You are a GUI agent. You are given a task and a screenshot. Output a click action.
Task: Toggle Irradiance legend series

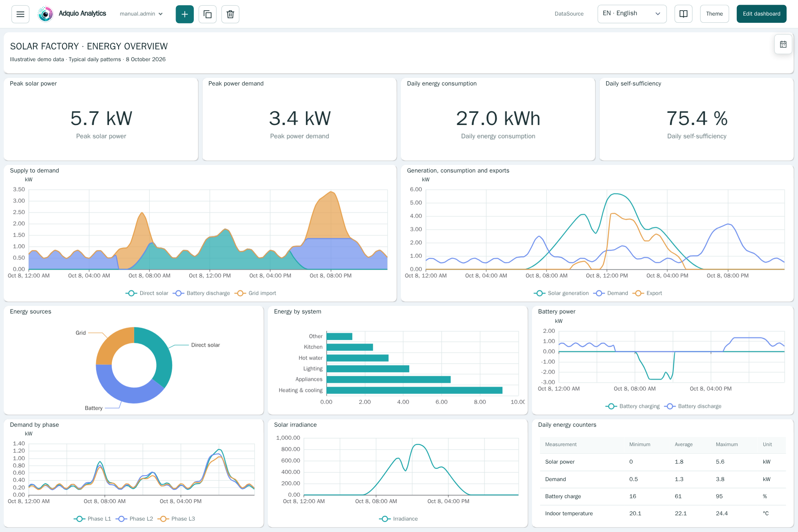click(x=398, y=519)
